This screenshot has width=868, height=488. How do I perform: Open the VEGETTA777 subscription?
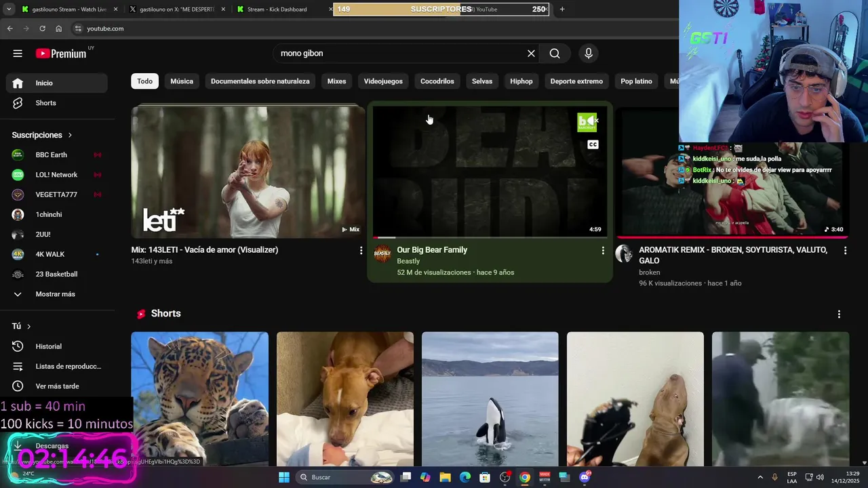click(x=57, y=195)
